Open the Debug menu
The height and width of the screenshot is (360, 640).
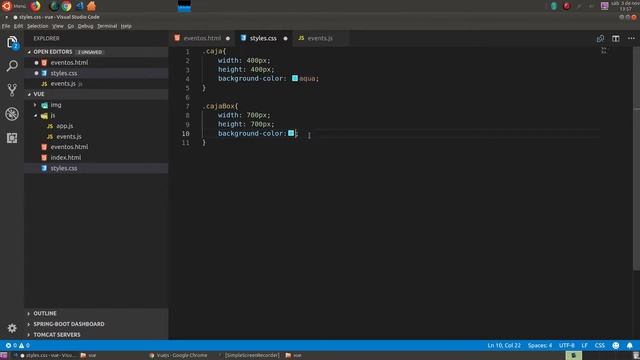click(x=85, y=26)
